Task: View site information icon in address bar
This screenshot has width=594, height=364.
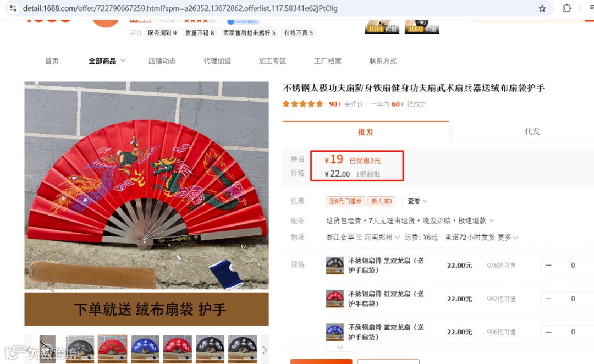Action: 13,8
